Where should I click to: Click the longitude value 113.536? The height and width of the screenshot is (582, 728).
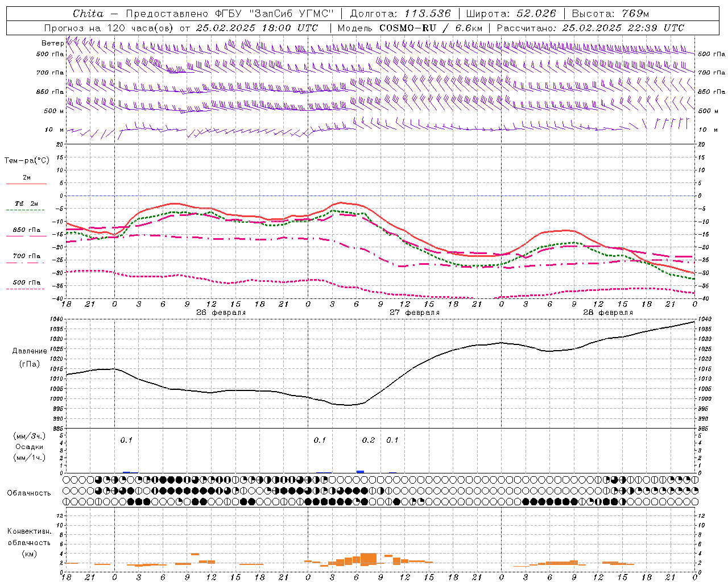(x=427, y=14)
